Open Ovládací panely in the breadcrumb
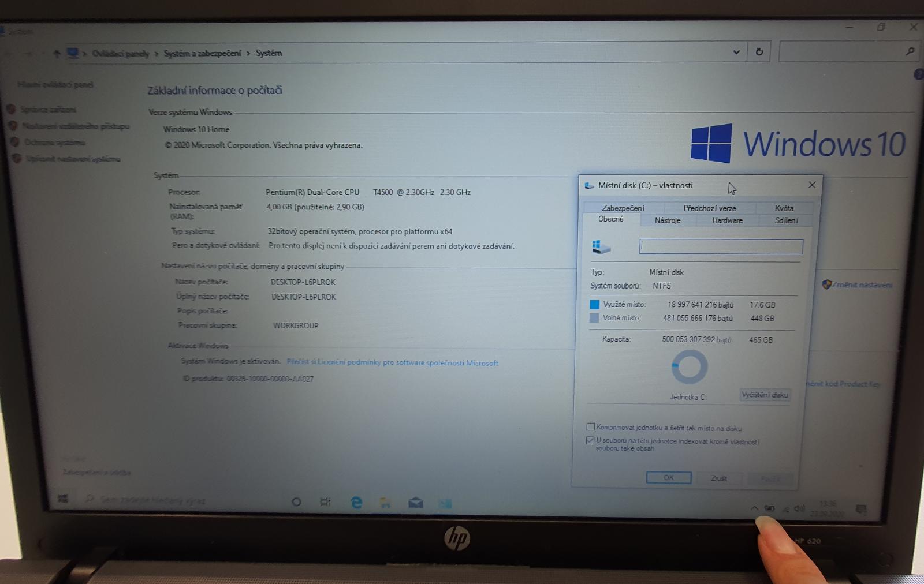The height and width of the screenshot is (584, 924). click(x=120, y=53)
